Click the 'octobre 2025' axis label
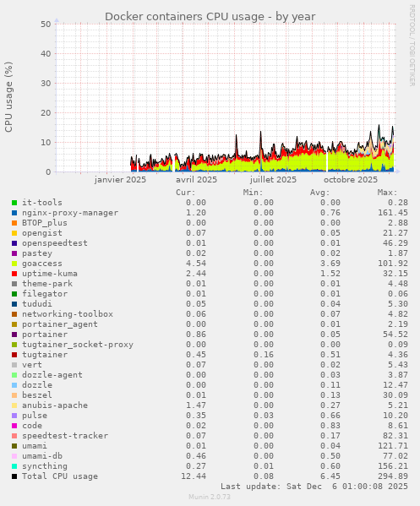The image size is (420, 506). [x=351, y=180]
